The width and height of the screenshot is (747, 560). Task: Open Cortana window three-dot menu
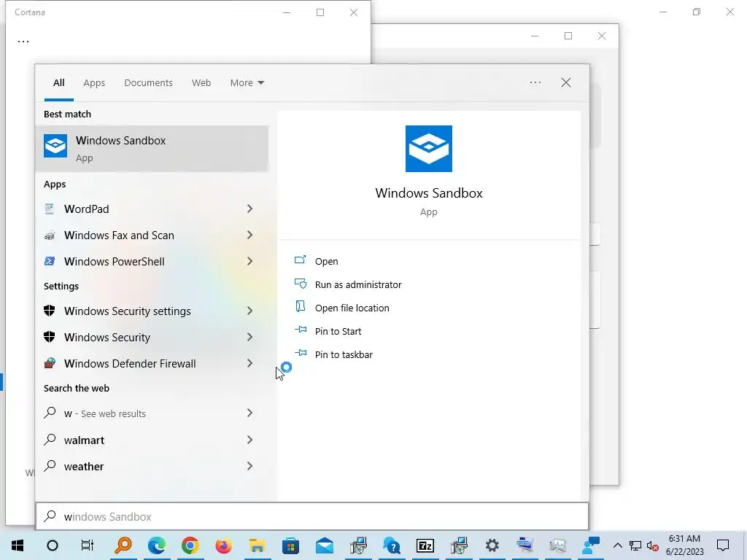[23, 42]
